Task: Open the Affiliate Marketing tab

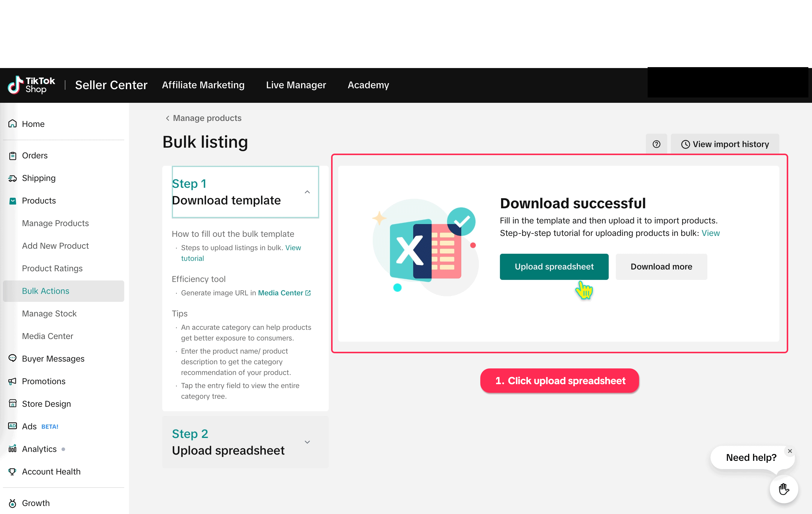Action: point(203,85)
